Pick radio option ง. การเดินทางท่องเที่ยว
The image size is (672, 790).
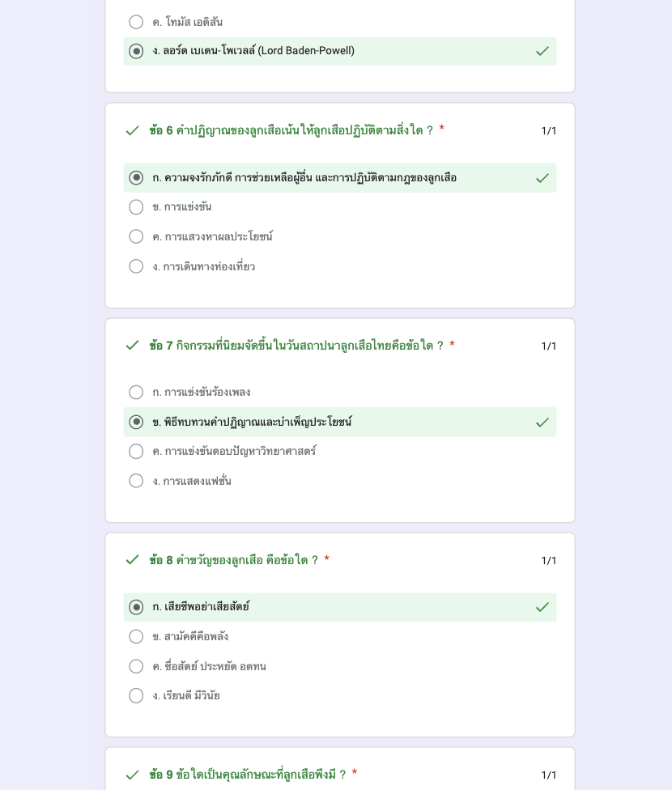[x=136, y=266]
